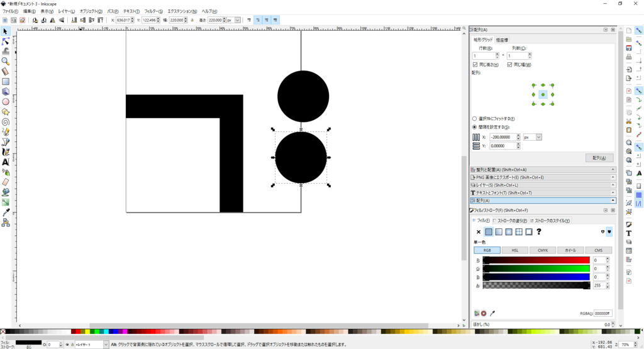Switch to the Stroke paint tab
This screenshot has height=349, width=644.
point(509,221)
